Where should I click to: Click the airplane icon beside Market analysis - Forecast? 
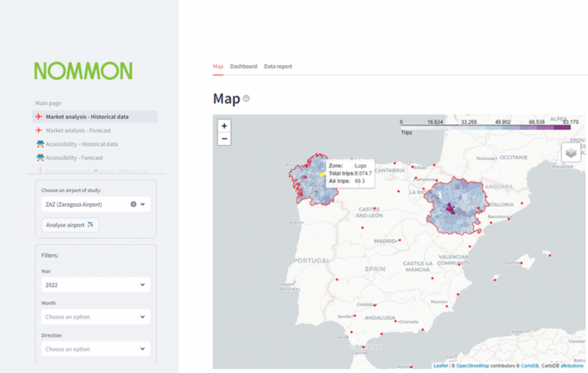39,130
